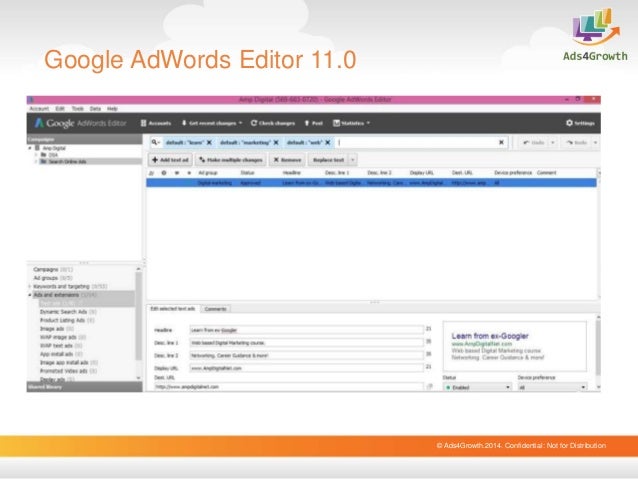
Task: Click inside the search filter text field
Action: (x=417, y=142)
